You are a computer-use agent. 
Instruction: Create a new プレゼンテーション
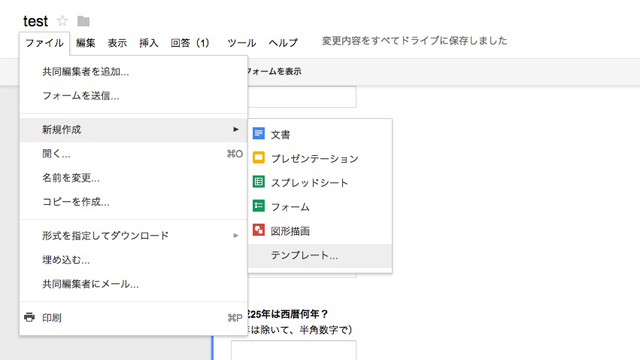[320, 158]
